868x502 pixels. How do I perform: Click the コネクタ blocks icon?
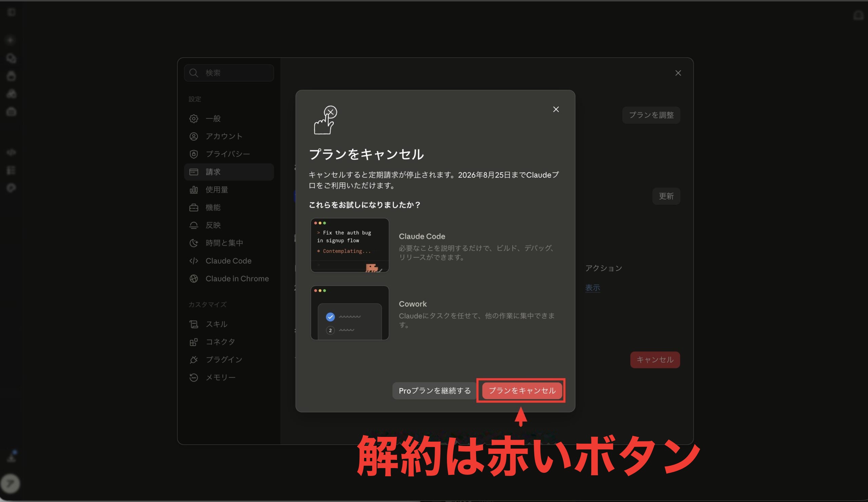(x=194, y=342)
